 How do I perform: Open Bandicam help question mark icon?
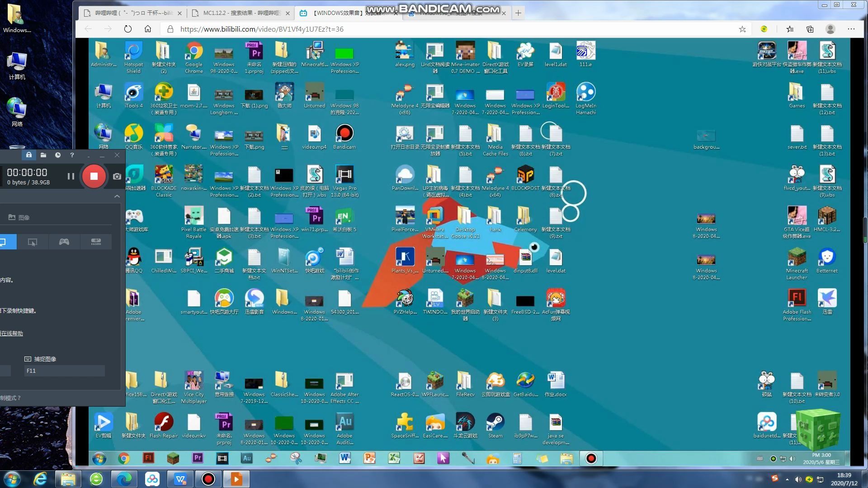pyautogui.click(x=72, y=155)
